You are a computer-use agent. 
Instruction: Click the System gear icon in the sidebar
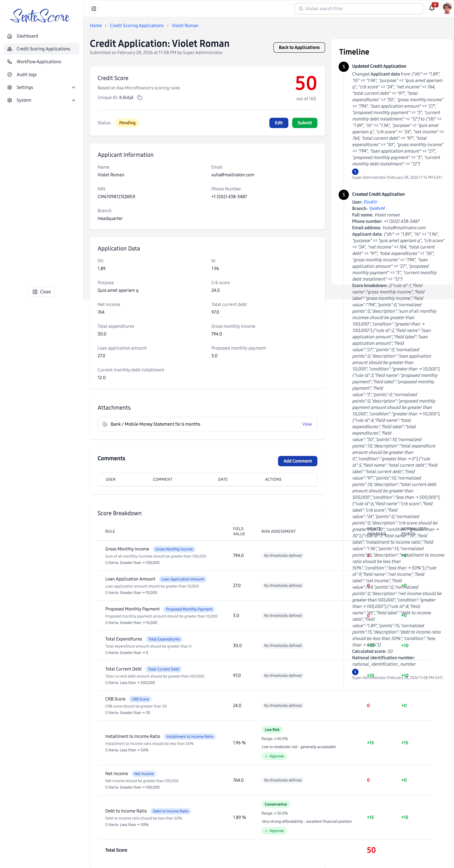pyautogui.click(x=10, y=100)
